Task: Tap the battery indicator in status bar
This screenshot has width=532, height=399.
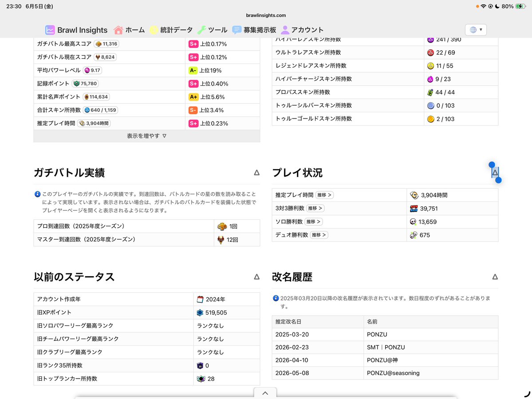Action: pyautogui.click(x=520, y=7)
